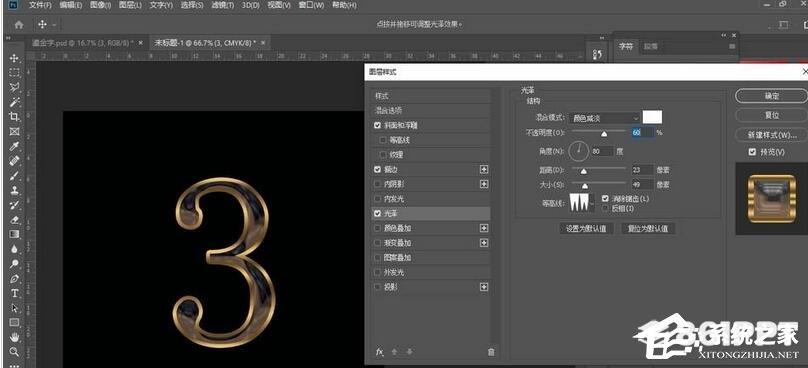
Task: Select the Pen tool
Action: pos(14,279)
